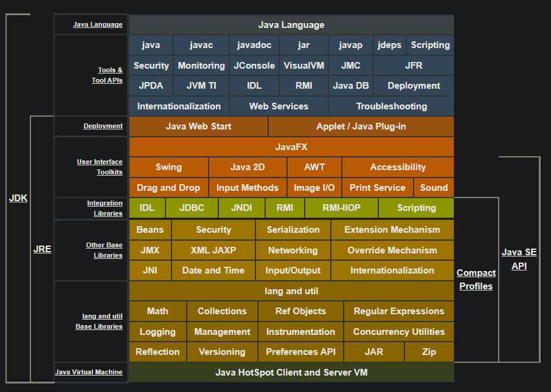Open the JavaFX cell
Image resolution: width=551 pixels, height=392 pixels.
(292, 147)
